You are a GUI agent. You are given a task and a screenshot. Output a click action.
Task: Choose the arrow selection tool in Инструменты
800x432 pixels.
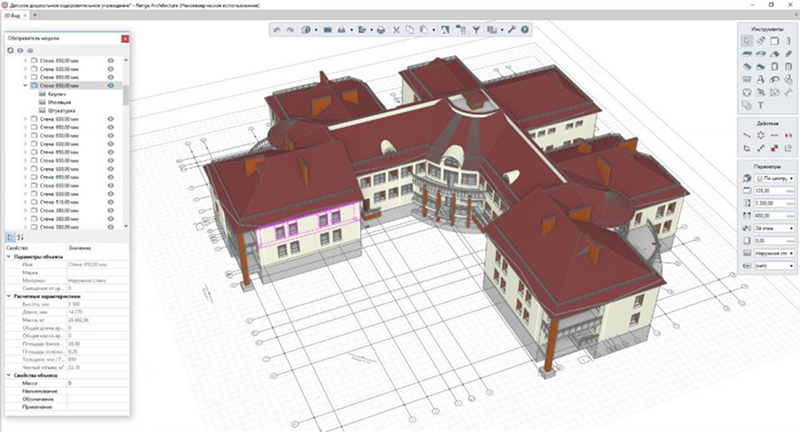[x=746, y=41]
